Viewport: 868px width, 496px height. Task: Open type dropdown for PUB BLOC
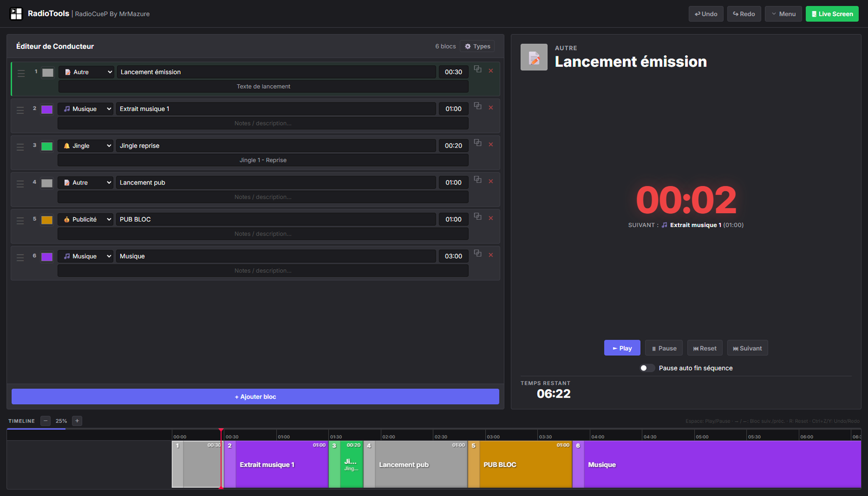tap(86, 219)
